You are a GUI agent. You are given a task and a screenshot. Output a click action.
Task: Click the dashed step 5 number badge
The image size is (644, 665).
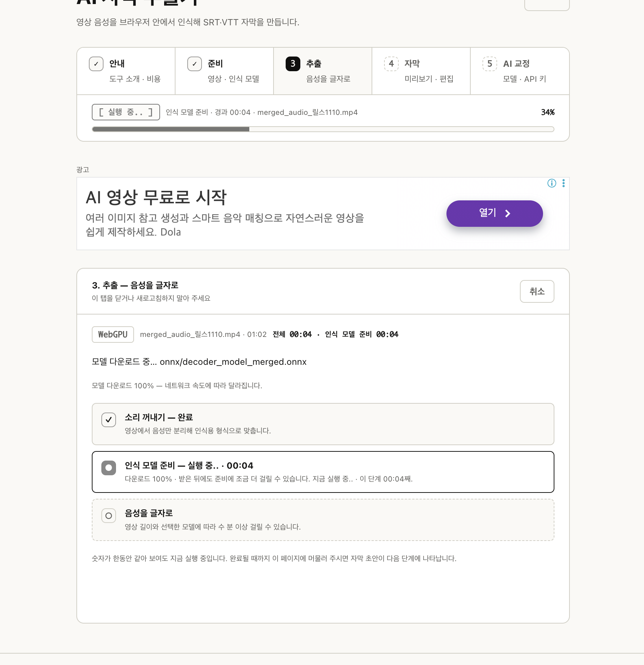pos(489,64)
